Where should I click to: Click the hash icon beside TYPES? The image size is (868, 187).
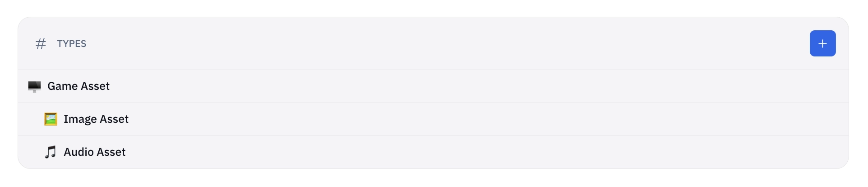tap(41, 44)
